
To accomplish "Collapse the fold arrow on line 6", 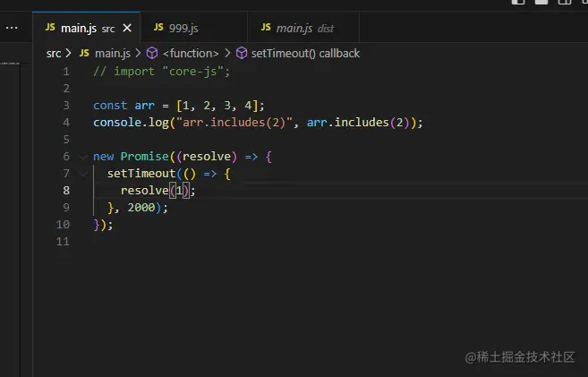I will [x=83, y=157].
